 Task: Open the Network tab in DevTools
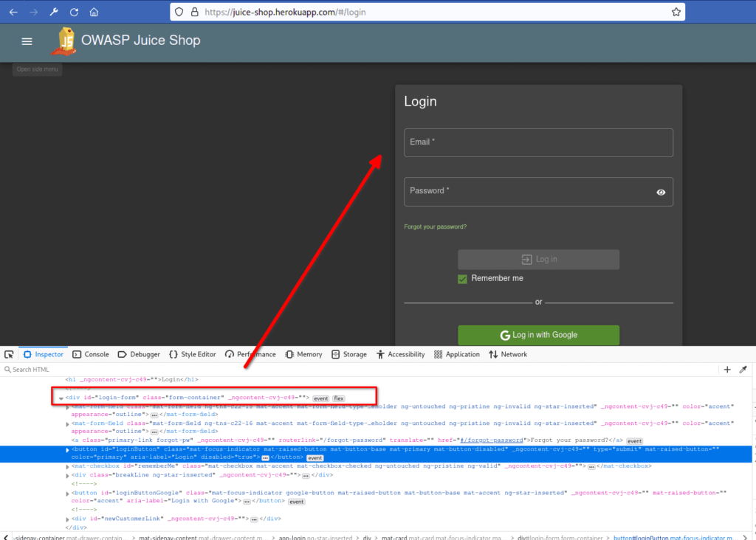pyautogui.click(x=507, y=354)
